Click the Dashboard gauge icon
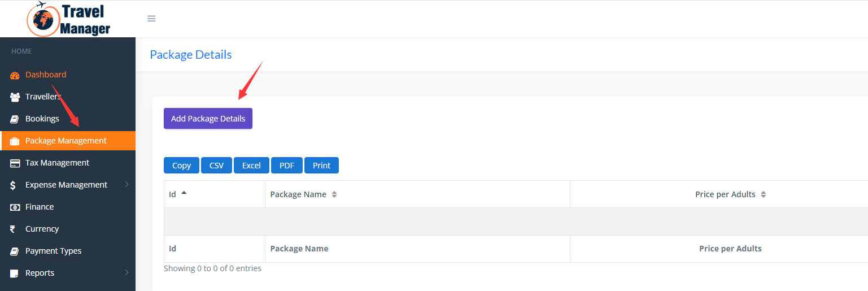 click(15, 75)
